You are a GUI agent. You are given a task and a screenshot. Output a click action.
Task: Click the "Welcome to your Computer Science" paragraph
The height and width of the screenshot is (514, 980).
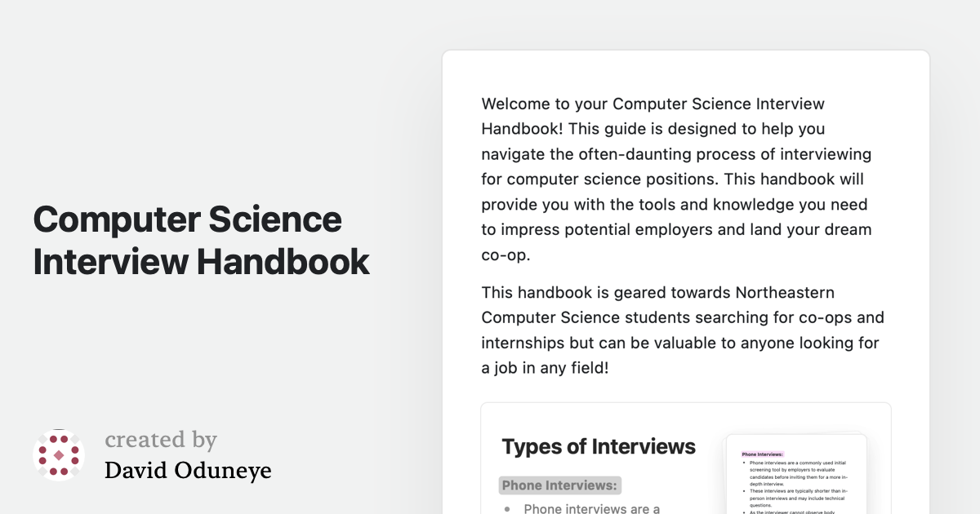(x=677, y=179)
